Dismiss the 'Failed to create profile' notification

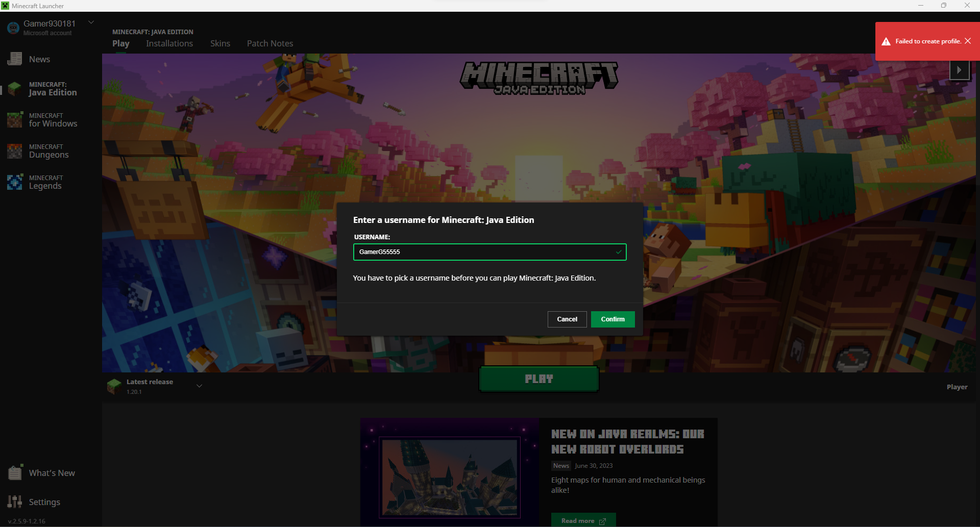coord(968,41)
